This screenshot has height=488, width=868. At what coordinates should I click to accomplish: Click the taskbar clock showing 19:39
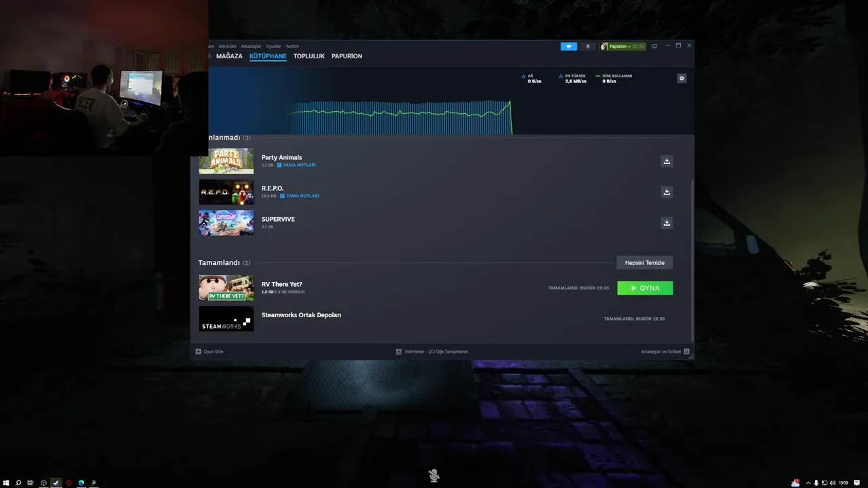tap(844, 483)
